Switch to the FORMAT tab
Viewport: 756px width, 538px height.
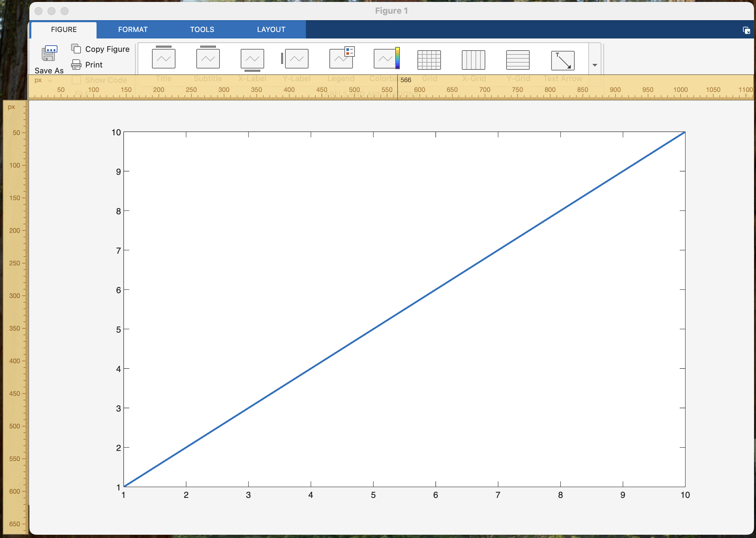coord(133,29)
